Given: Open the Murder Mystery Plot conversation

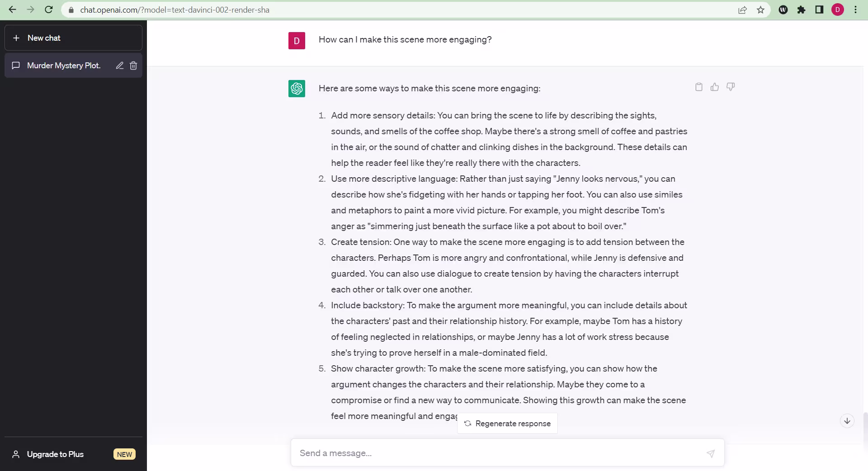Looking at the screenshot, I should (x=63, y=66).
